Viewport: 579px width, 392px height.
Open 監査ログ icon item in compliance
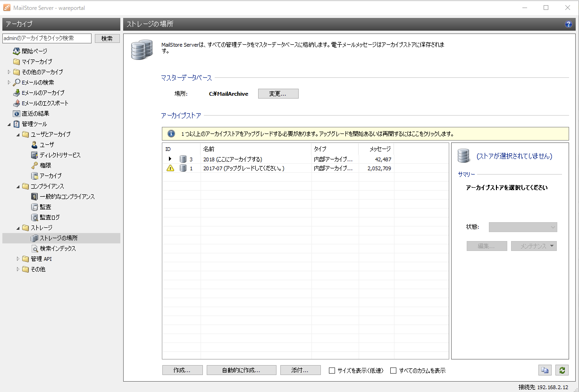coord(34,217)
